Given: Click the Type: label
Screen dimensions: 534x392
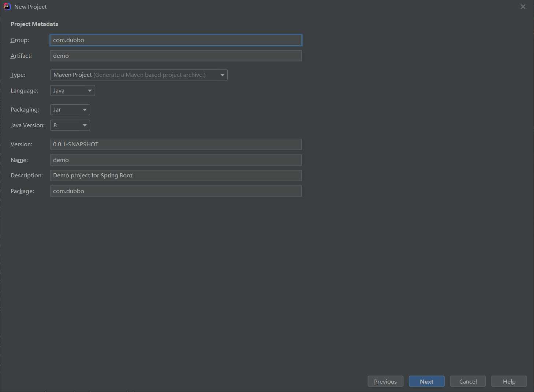Looking at the screenshot, I should [18, 75].
